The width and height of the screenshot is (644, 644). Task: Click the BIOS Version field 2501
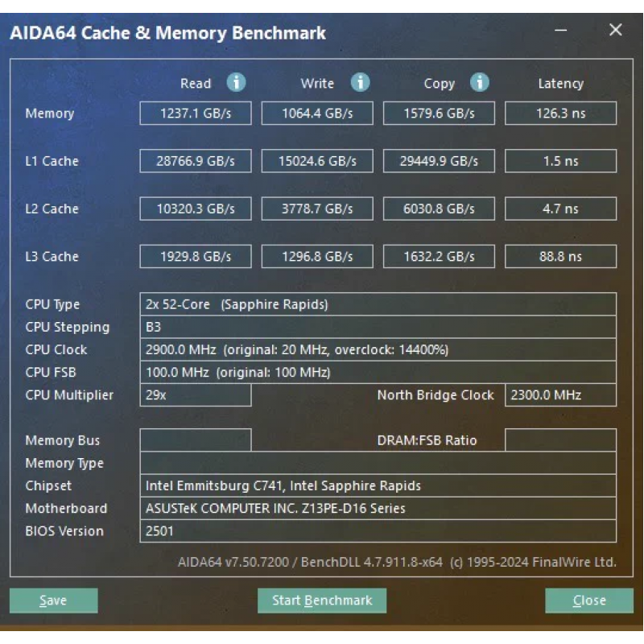click(x=378, y=531)
